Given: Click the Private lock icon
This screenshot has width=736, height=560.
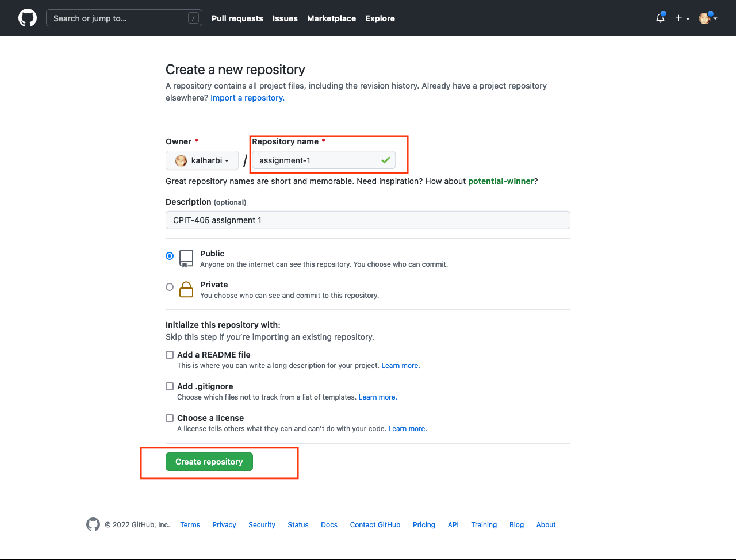Looking at the screenshot, I should click(186, 289).
